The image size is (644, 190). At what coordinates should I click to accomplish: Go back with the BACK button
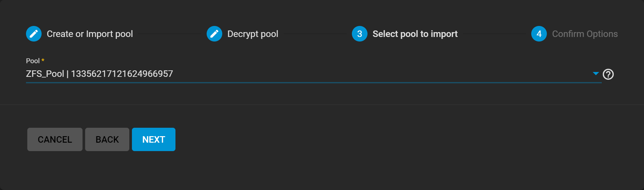tap(107, 139)
